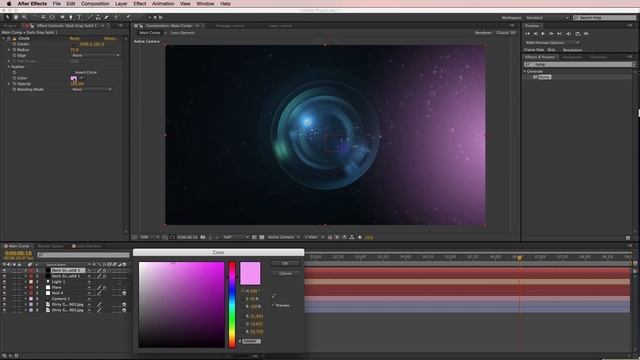The width and height of the screenshot is (640, 360).
Task: Hide the Flare layer
Action: click(x=4, y=287)
